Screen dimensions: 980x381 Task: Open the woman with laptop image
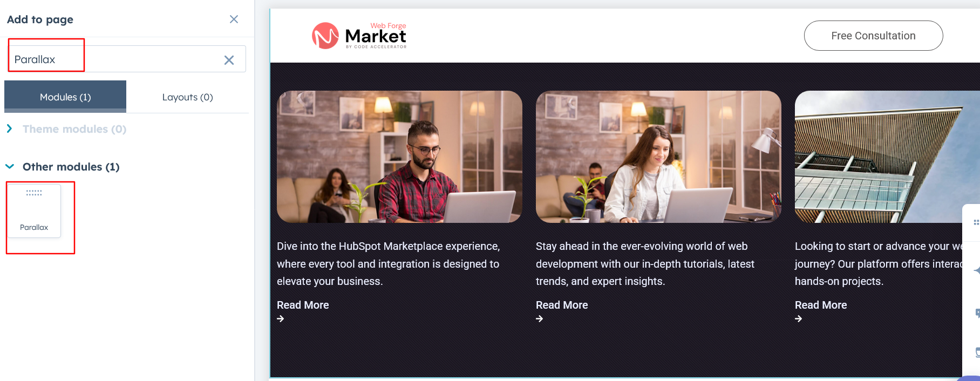pos(658,157)
